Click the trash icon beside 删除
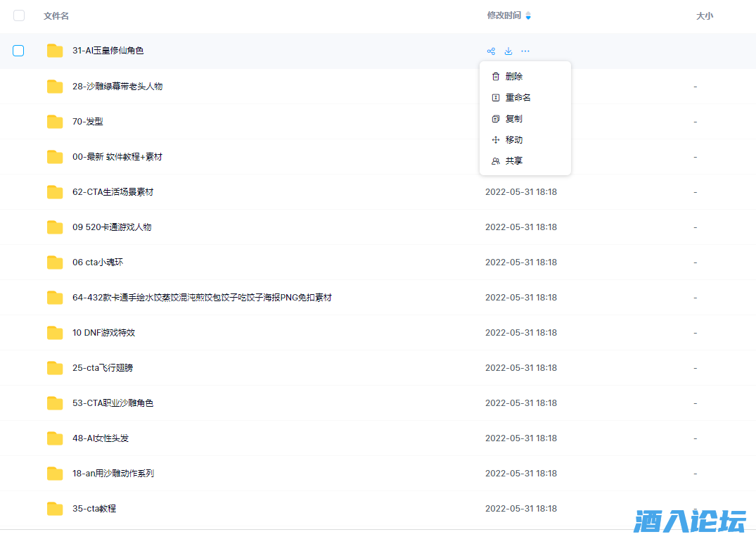 click(495, 76)
